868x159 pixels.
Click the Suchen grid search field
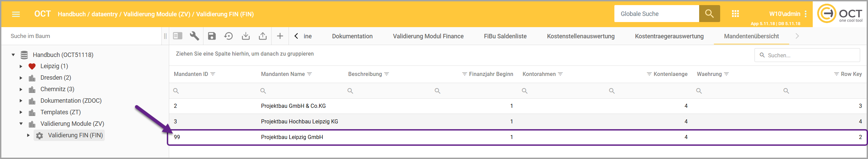[x=810, y=55]
